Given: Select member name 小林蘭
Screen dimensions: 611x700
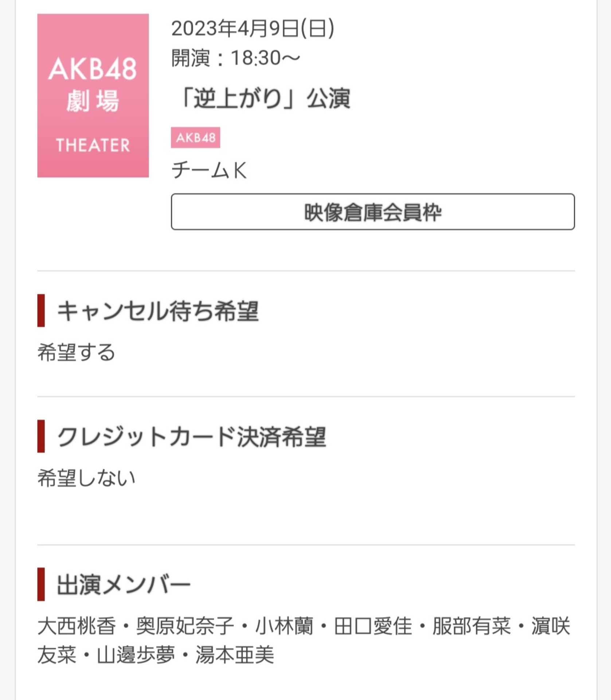Looking at the screenshot, I should (x=284, y=626).
